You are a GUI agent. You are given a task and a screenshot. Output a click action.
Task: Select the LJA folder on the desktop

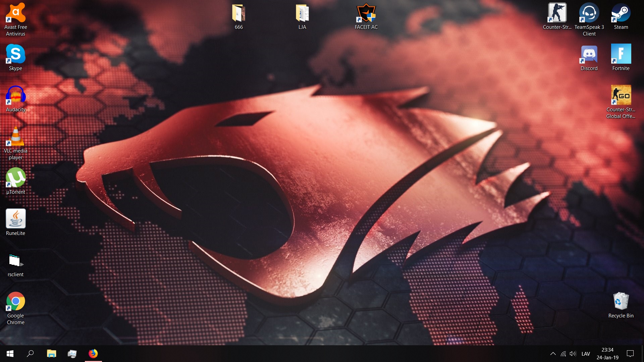click(302, 17)
